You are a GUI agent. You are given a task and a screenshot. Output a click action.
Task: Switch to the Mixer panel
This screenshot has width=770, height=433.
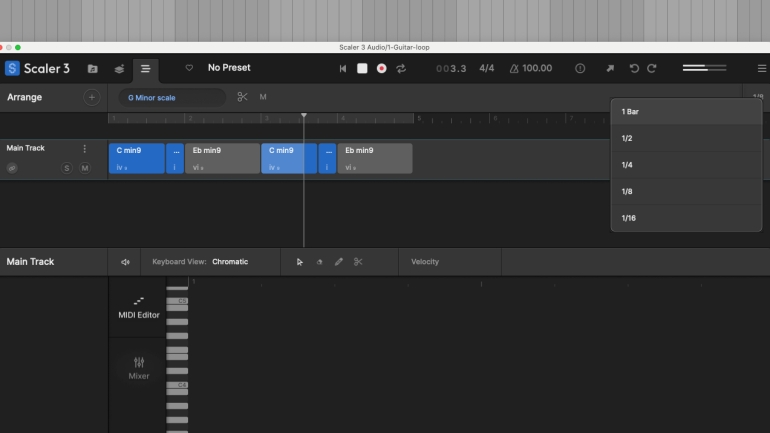(x=138, y=368)
